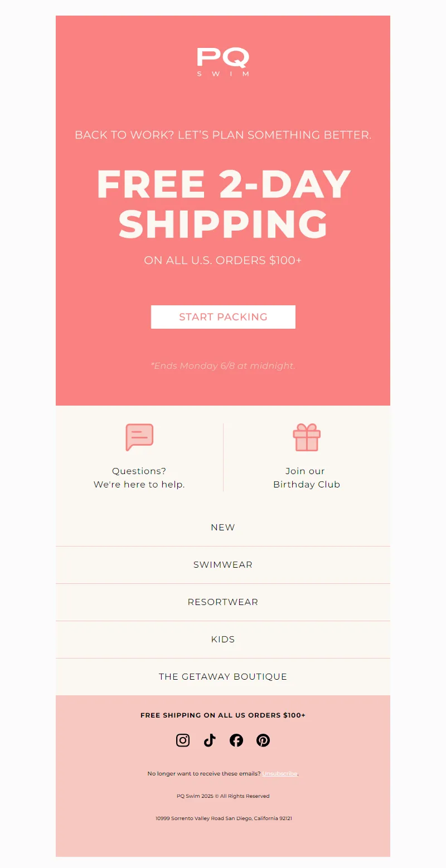Open the Instagram social icon
This screenshot has width=446, height=868.
point(183,740)
